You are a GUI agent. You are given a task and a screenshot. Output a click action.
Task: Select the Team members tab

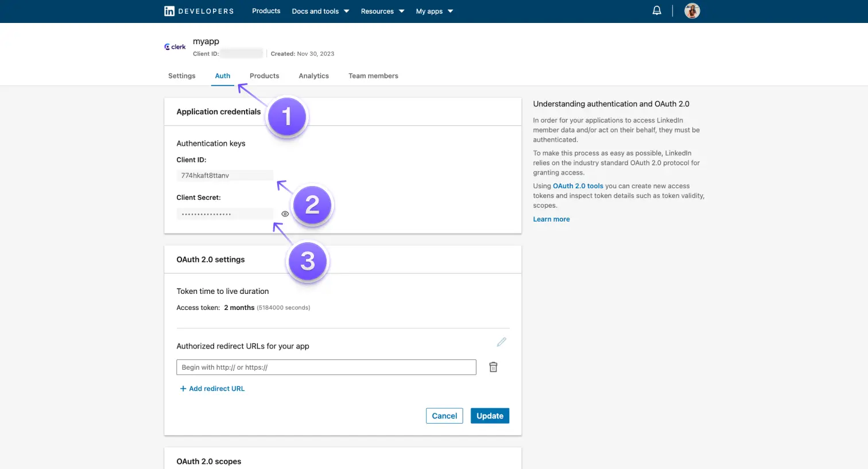tap(373, 75)
